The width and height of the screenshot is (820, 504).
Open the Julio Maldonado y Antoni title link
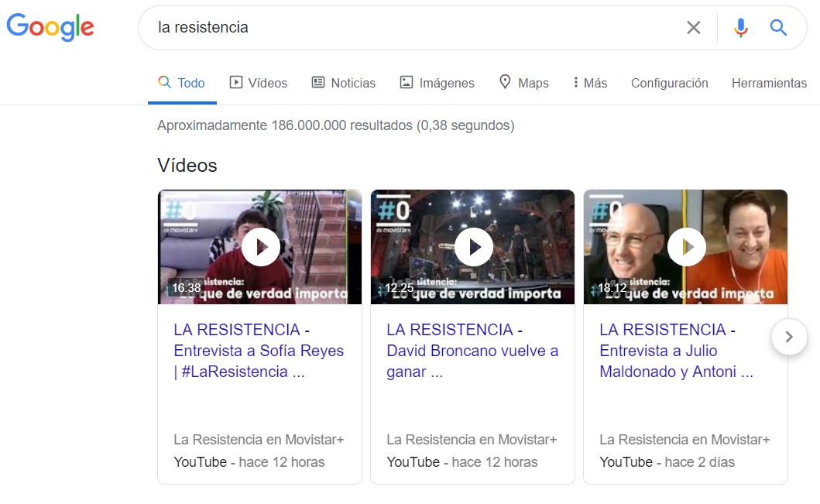(676, 351)
